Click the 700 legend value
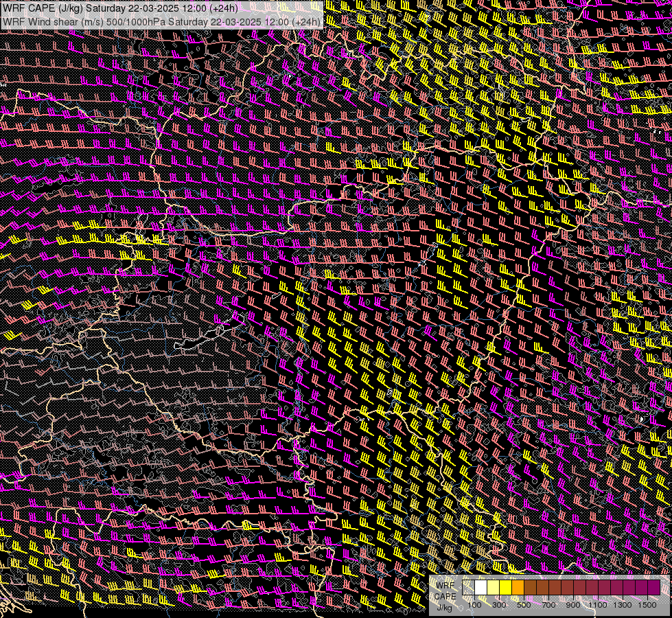This screenshot has width=672, height=618. (x=548, y=605)
